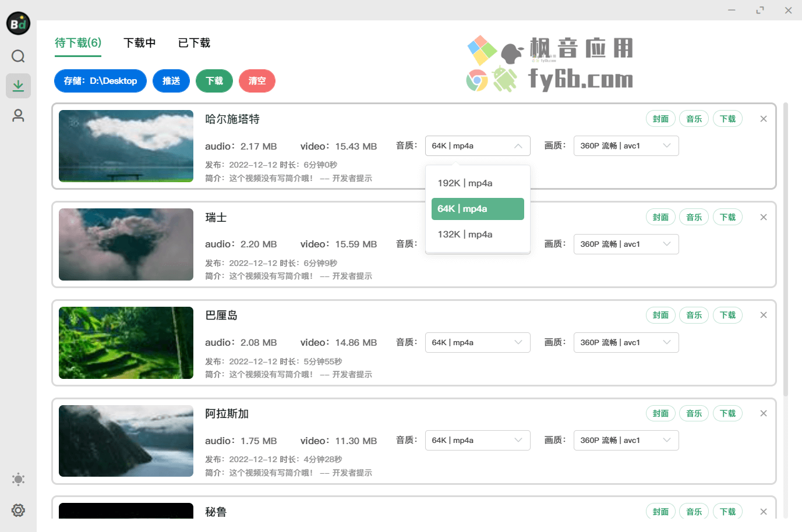Download 音乐 for 巴厘岛
This screenshot has height=532, width=802.
[x=694, y=315]
